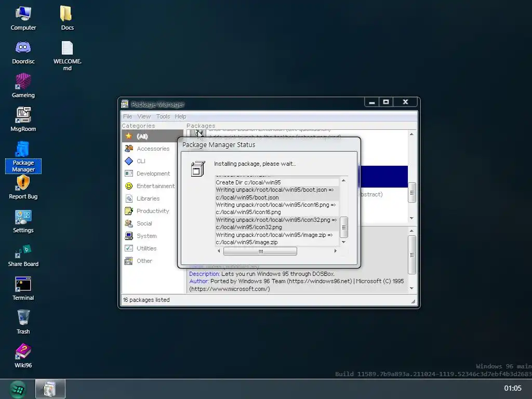This screenshot has height=399, width=532.
Task: Click the icon16.png writing log line
Action: click(x=277, y=208)
